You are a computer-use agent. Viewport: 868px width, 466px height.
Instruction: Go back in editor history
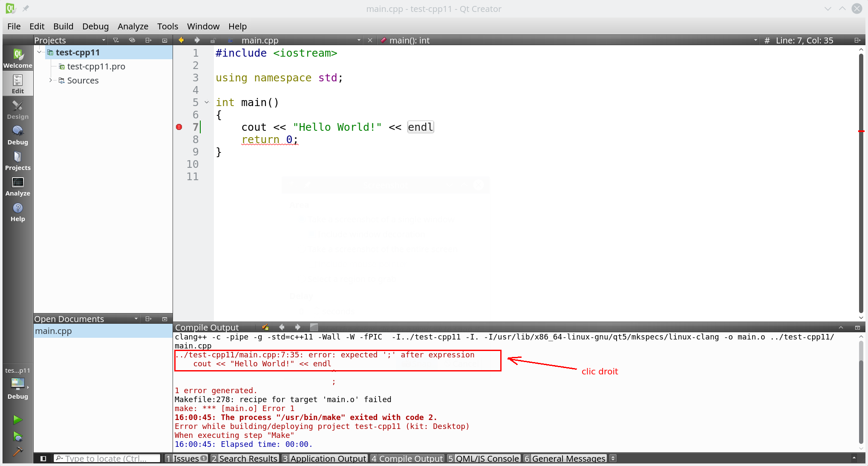pos(181,40)
